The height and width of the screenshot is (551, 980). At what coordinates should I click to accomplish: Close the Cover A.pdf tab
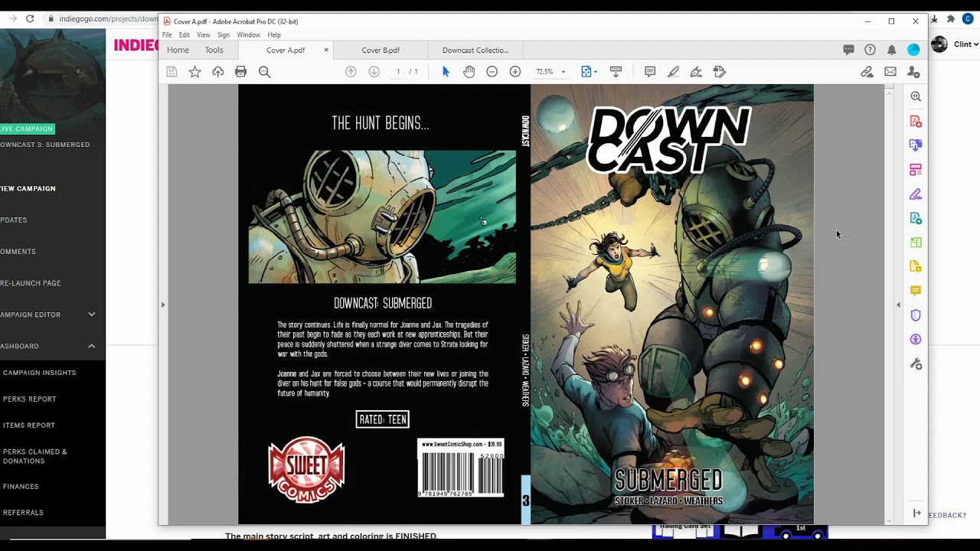click(x=326, y=51)
